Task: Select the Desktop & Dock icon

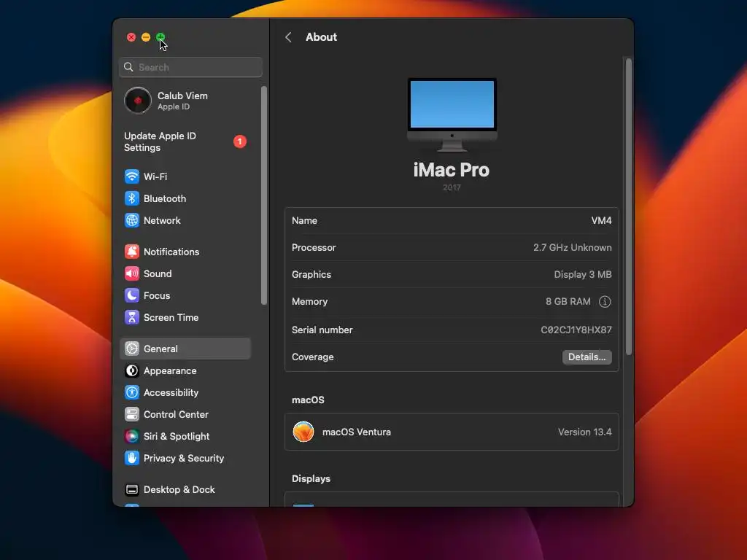Action: coord(132,489)
